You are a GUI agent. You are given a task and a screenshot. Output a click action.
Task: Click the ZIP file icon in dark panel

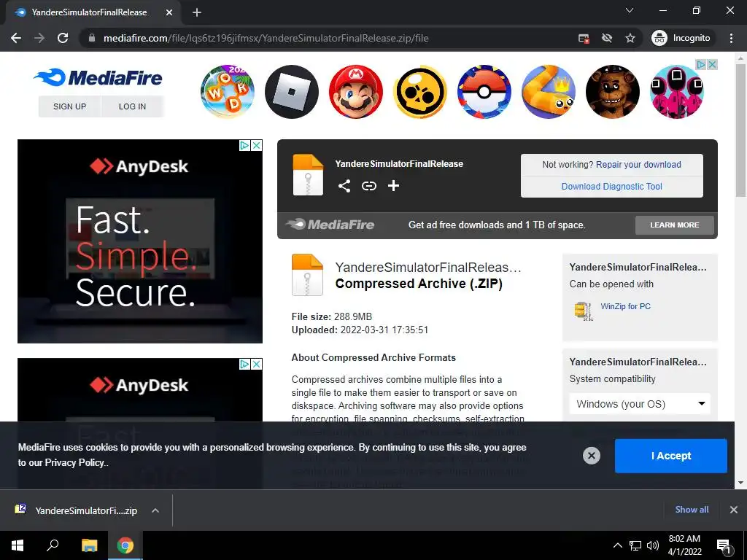point(308,175)
